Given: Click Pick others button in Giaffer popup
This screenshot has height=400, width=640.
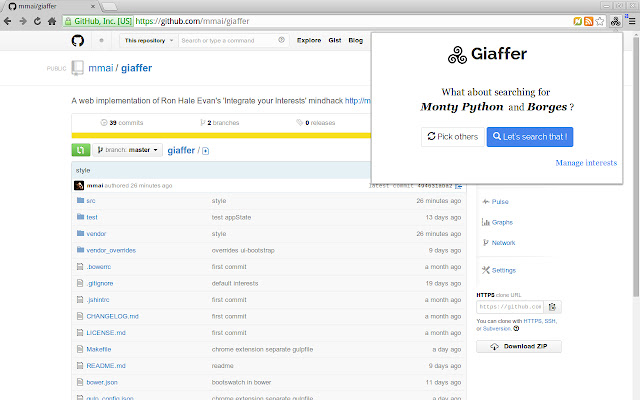Looking at the screenshot, I should click(453, 137).
